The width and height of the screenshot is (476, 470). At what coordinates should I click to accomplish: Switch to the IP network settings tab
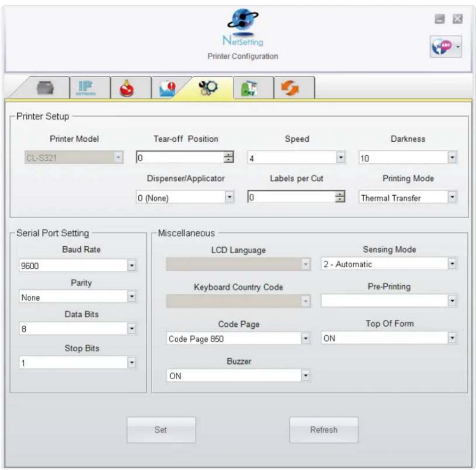86,88
